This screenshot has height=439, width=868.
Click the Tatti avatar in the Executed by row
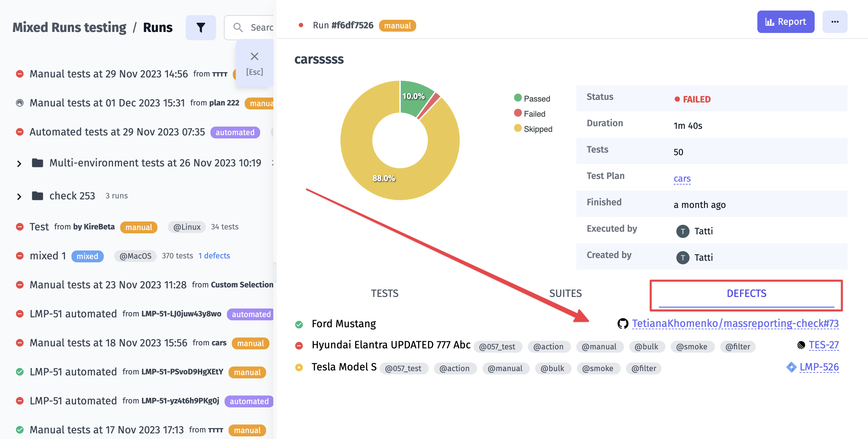point(682,231)
